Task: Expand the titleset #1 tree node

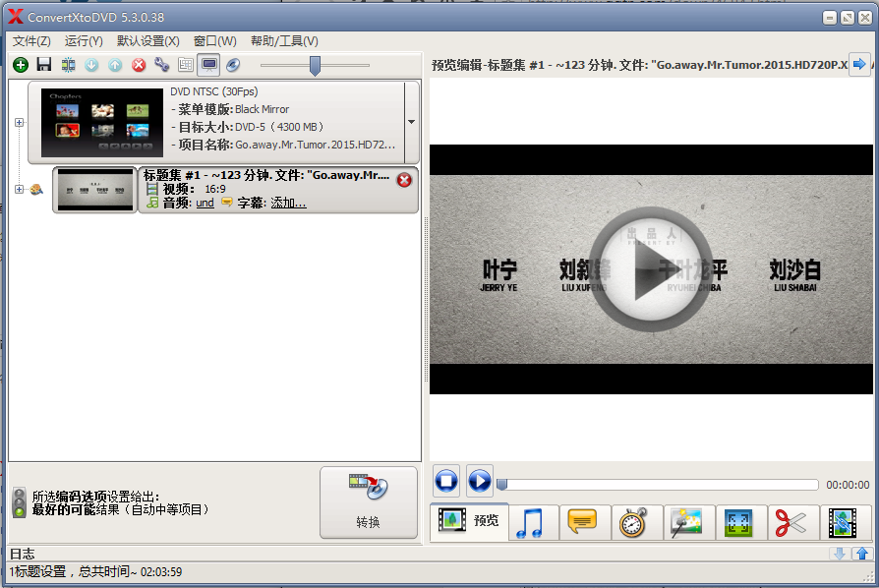Action: (19, 189)
